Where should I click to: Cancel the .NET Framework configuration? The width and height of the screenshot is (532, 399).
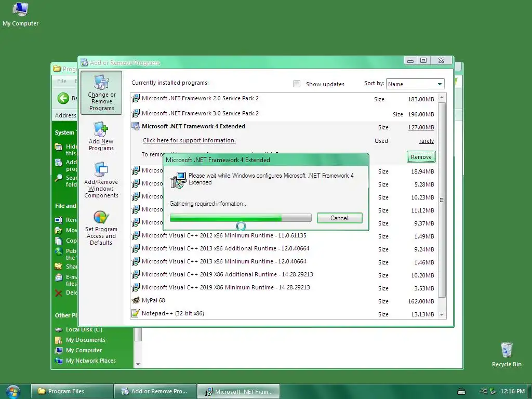tap(339, 218)
